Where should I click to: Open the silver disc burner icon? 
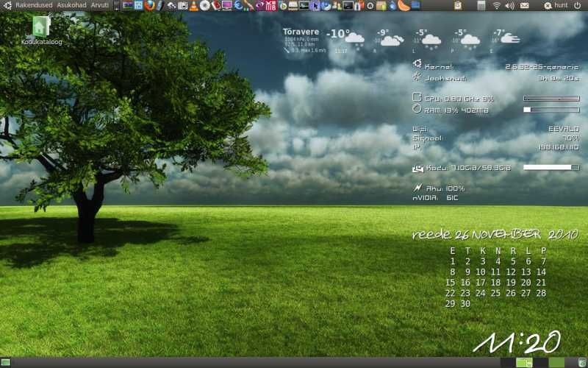coord(205,5)
